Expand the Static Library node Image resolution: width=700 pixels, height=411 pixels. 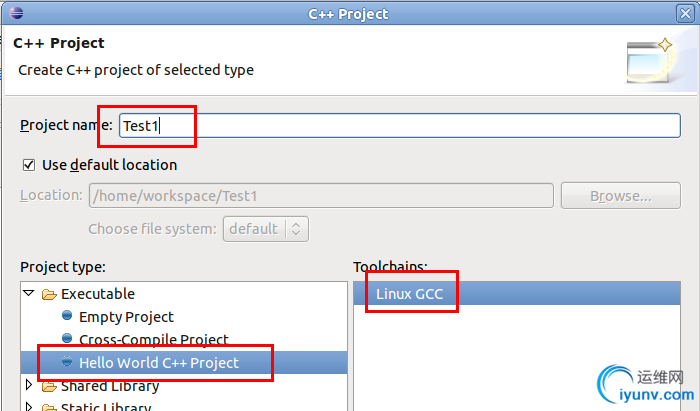(29, 406)
